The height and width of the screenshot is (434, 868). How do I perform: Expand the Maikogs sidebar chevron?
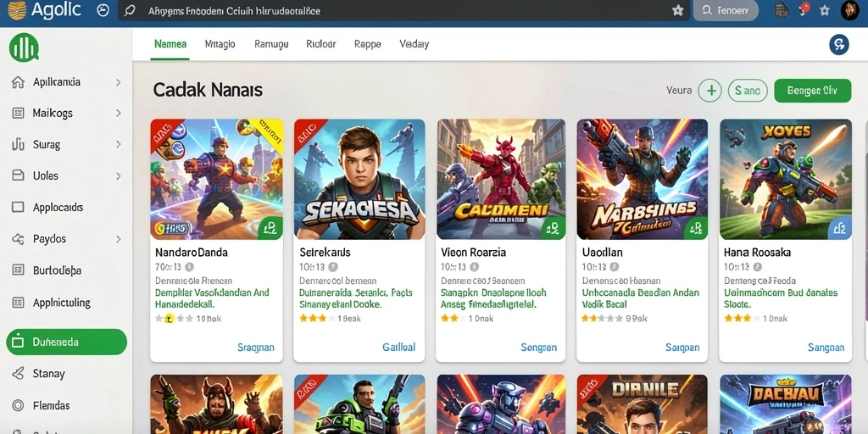pyautogui.click(x=118, y=114)
